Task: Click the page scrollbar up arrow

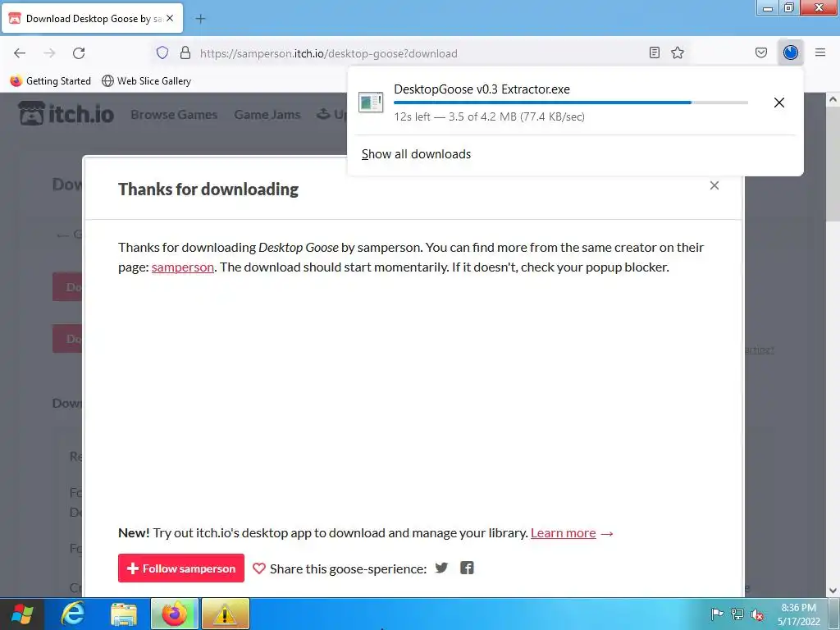Action: [833, 99]
